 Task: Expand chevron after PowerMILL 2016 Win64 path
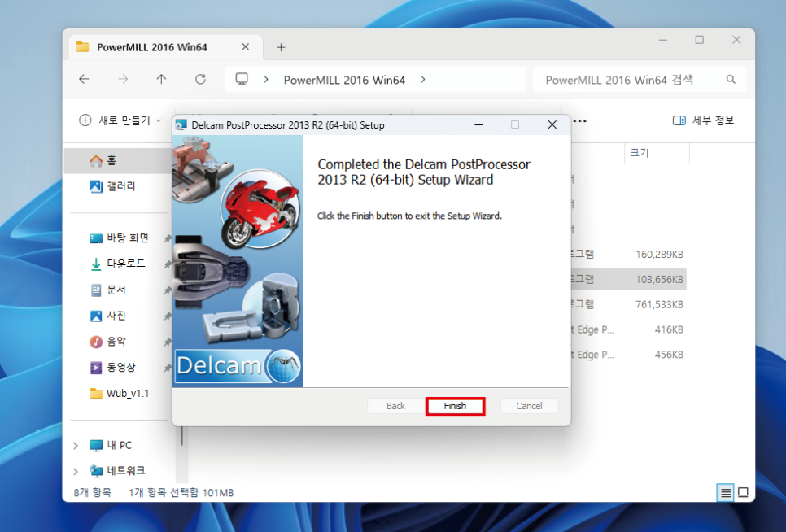(423, 80)
